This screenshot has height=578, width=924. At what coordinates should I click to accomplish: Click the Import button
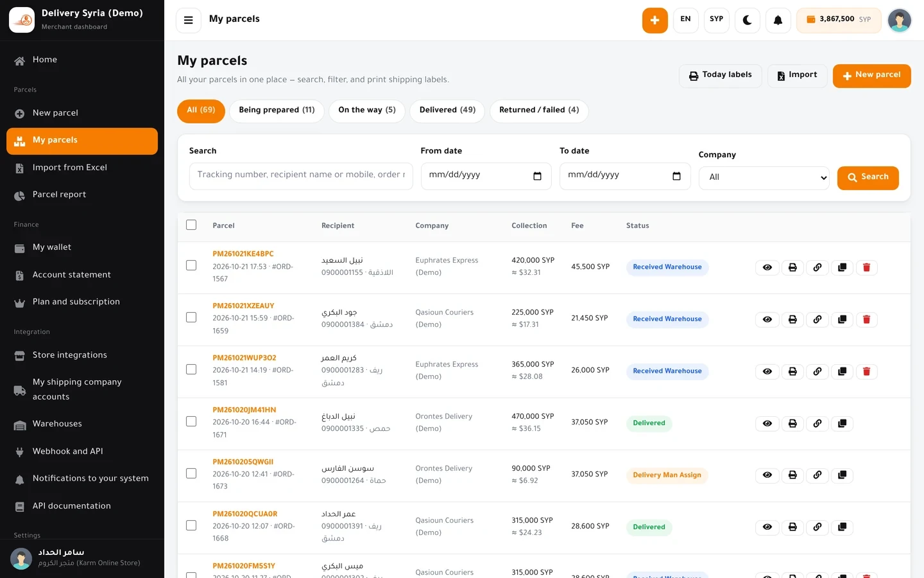click(798, 76)
